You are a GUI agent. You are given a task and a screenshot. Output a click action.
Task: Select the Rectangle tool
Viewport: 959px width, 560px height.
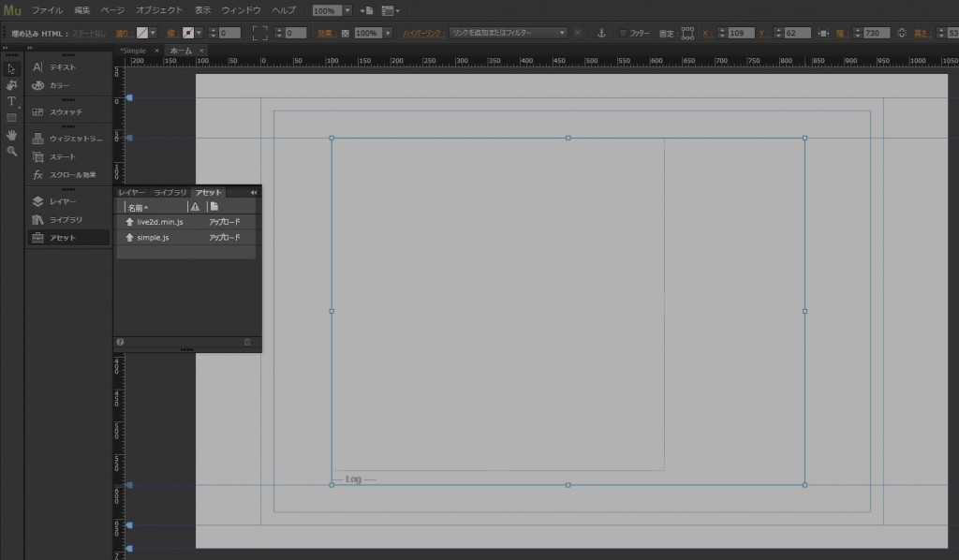point(11,117)
